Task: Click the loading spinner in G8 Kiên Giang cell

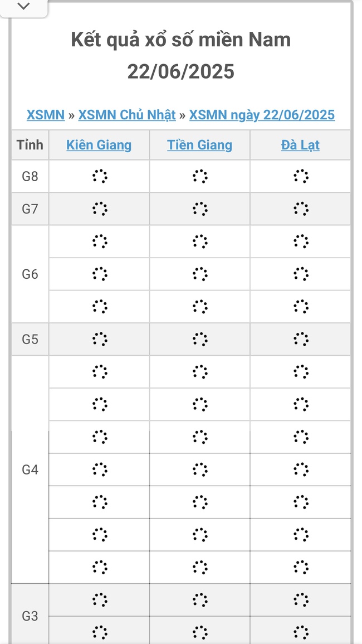Action: [99, 176]
